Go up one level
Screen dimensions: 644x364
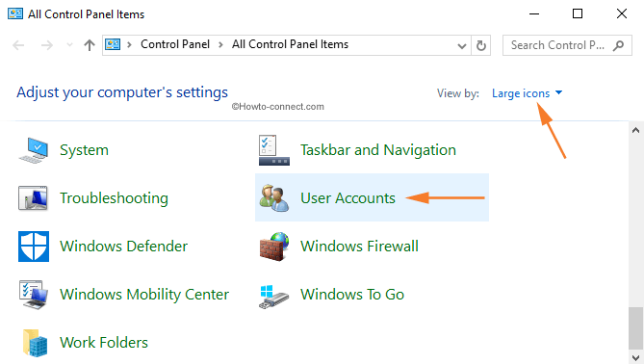click(90, 45)
